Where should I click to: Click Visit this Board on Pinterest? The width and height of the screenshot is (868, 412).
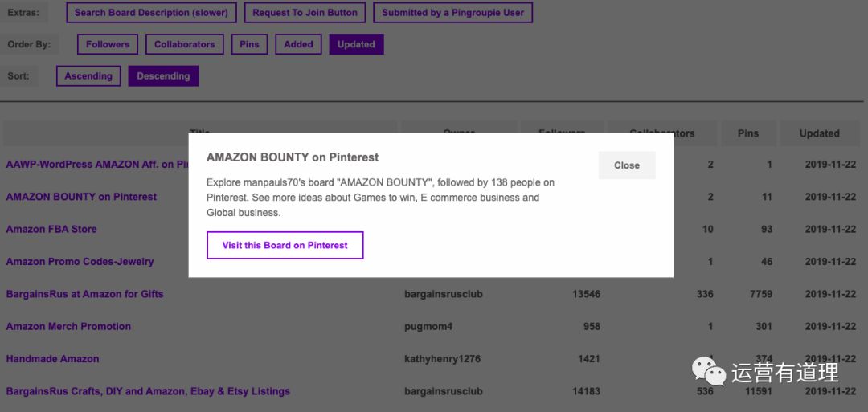(285, 245)
